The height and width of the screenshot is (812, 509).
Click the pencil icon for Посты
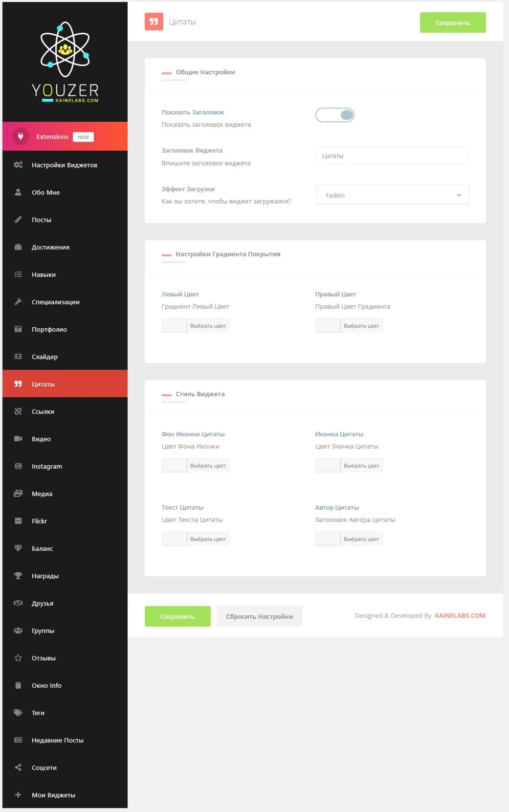click(x=18, y=220)
